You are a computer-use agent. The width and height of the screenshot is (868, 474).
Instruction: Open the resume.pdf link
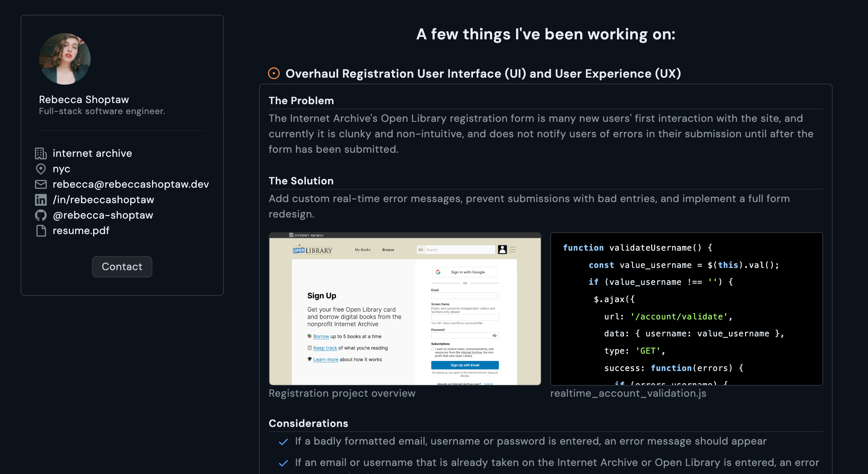(x=81, y=230)
